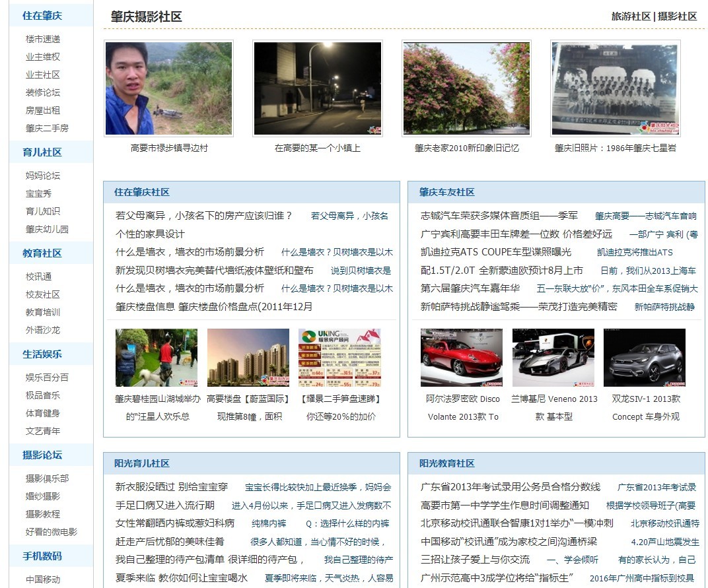Open 摄影俱乐部 link
The height and width of the screenshot is (588, 708).
click(x=47, y=478)
